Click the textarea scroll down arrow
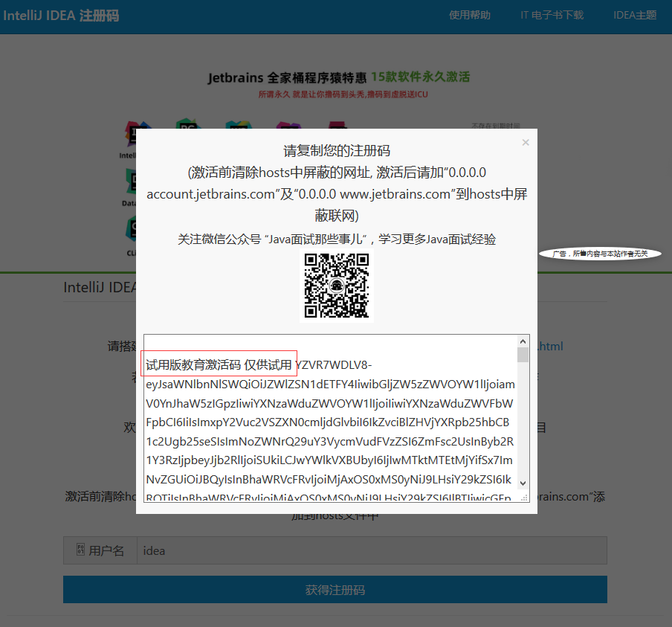This screenshot has height=627, width=672. pyautogui.click(x=523, y=483)
